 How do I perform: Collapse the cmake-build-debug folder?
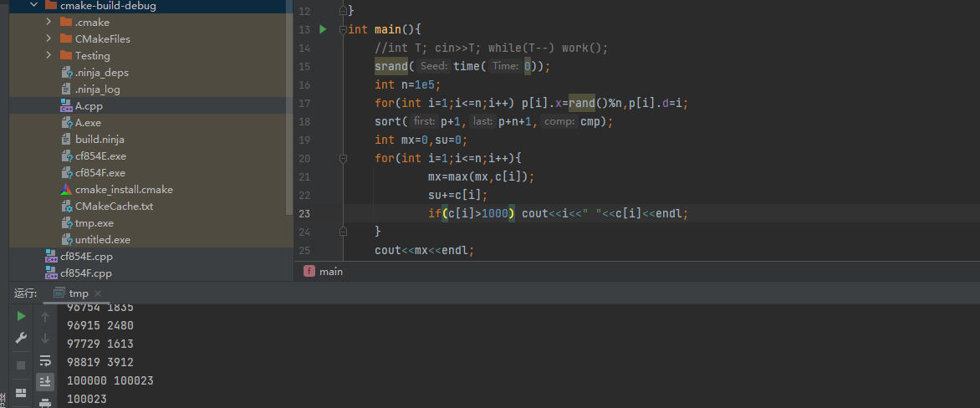[x=33, y=6]
